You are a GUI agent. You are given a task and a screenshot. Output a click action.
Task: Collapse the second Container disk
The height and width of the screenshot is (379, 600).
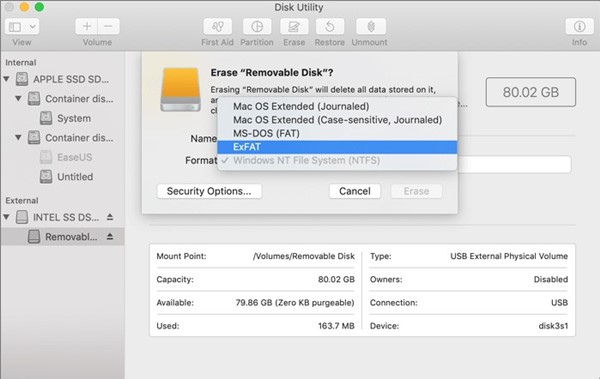18,137
